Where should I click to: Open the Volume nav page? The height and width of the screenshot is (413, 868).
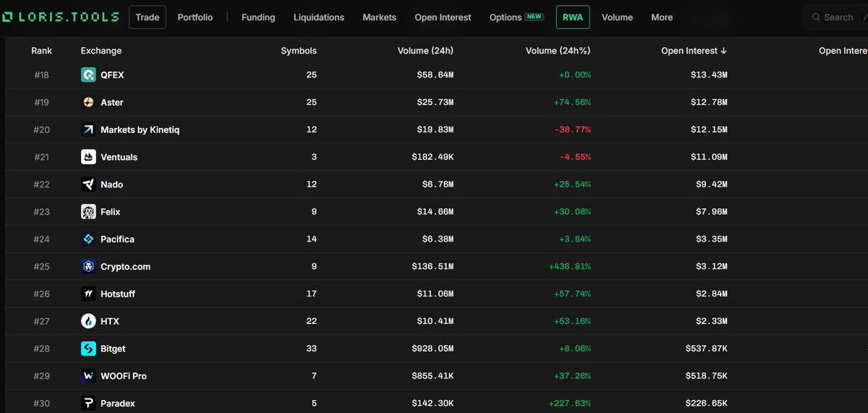click(x=617, y=17)
